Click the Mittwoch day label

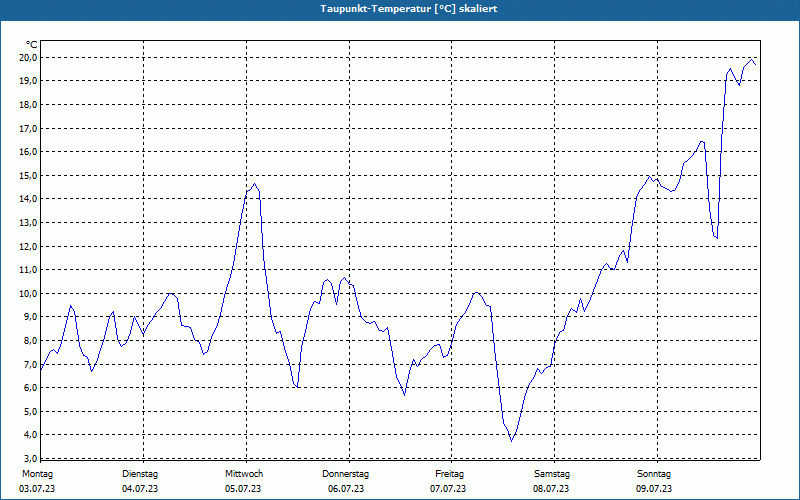coord(244,474)
